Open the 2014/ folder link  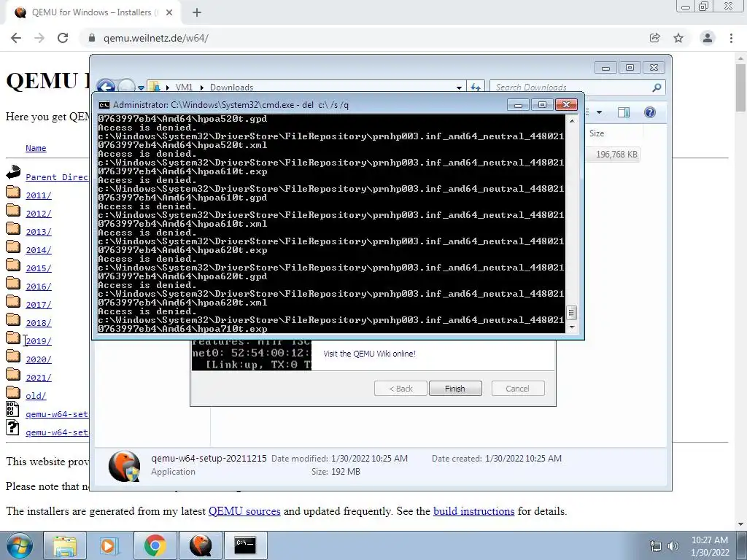click(x=39, y=250)
